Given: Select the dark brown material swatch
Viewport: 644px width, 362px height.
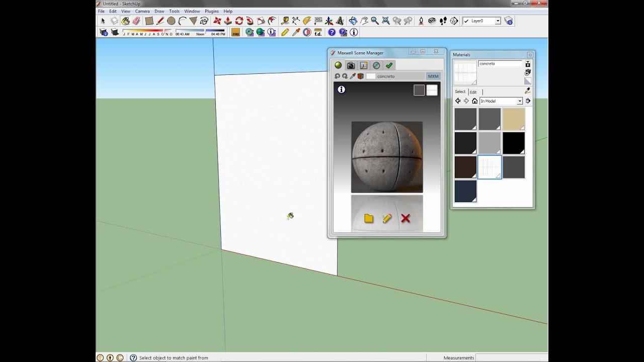Looking at the screenshot, I should click(465, 167).
